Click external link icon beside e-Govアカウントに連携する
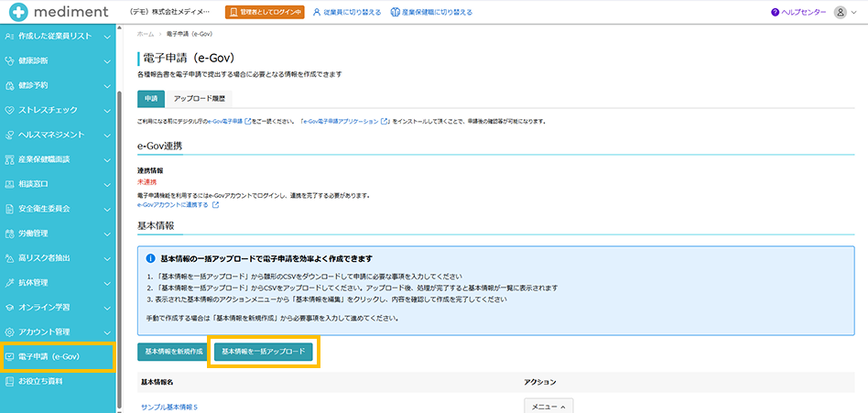 (216, 205)
